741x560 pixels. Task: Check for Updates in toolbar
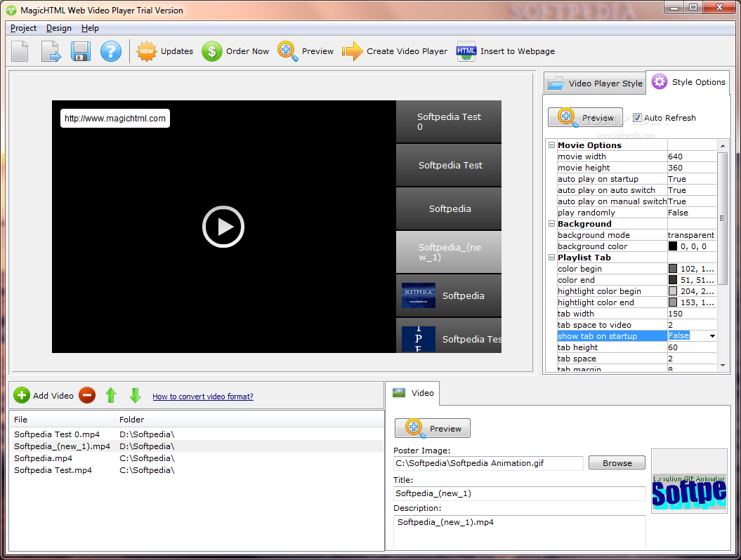click(165, 51)
